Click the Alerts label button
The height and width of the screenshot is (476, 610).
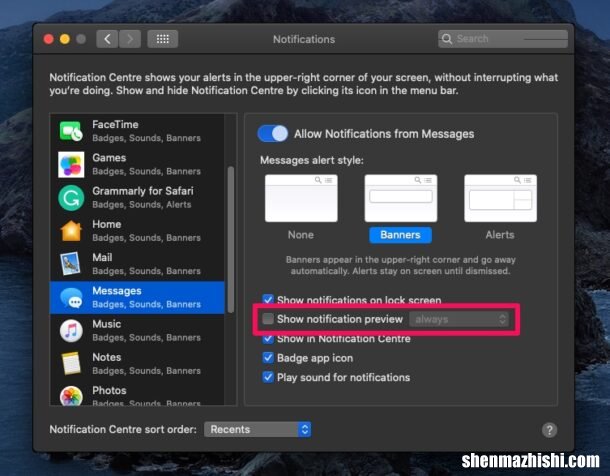500,235
